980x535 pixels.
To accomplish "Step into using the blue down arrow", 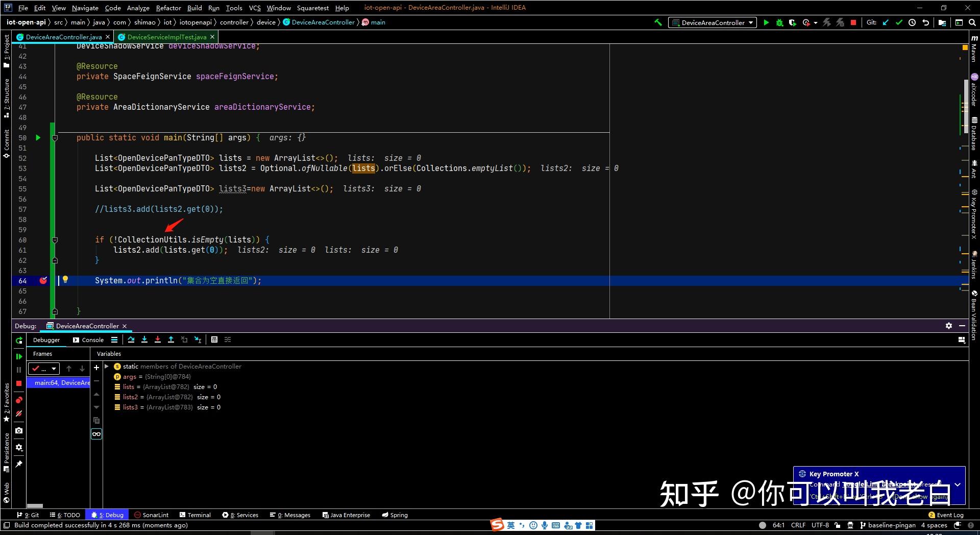I will coord(144,339).
